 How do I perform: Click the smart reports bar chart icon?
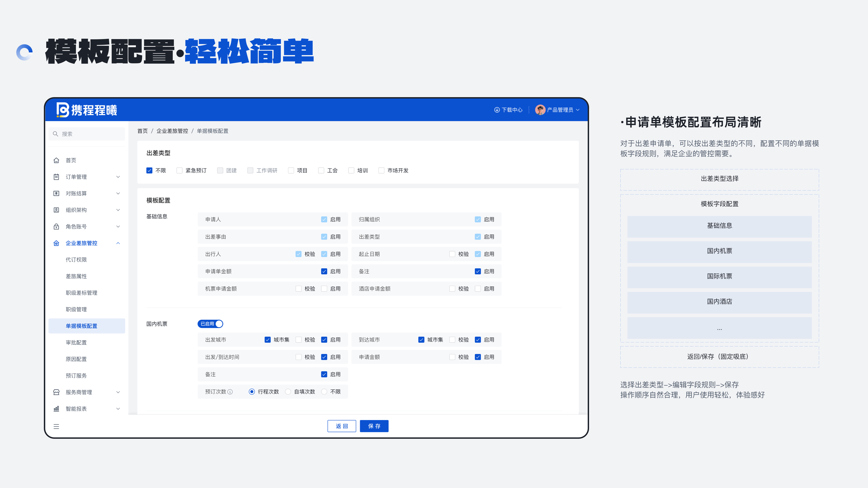(x=56, y=408)
